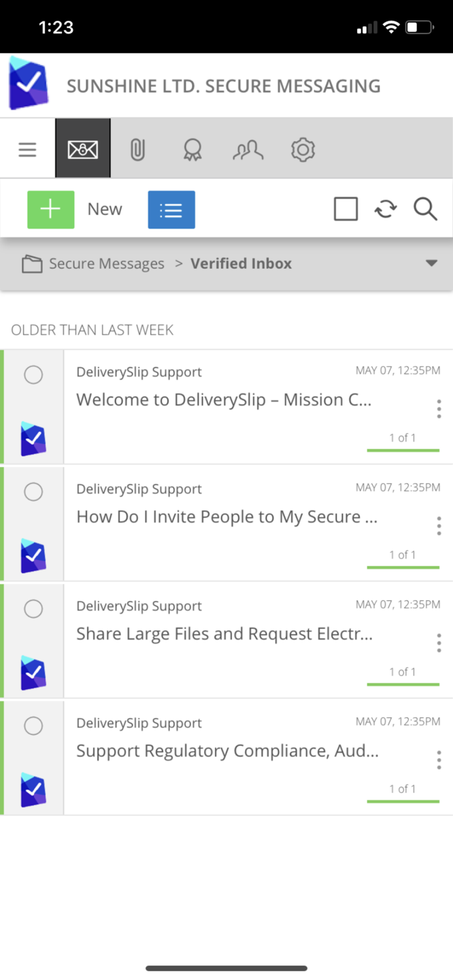This screenshot has height=980, width=453.
Task: Select the Welcome to DeliverySlip message circle
Action: pos(33,374)
